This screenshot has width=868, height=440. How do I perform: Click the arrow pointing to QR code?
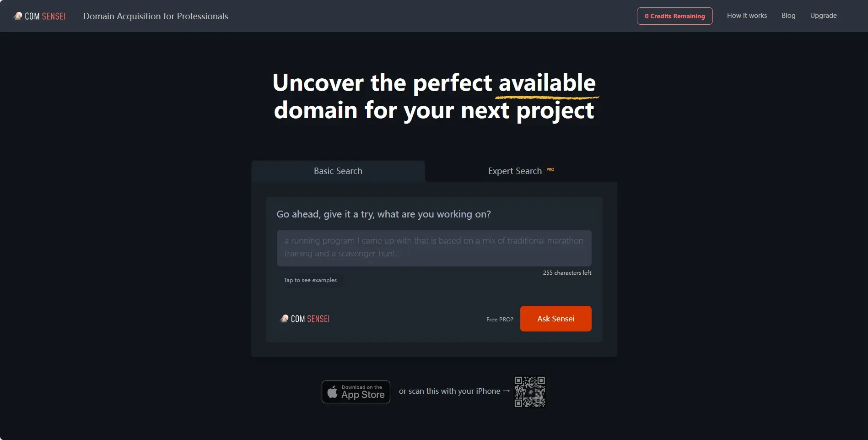[506, 391]
